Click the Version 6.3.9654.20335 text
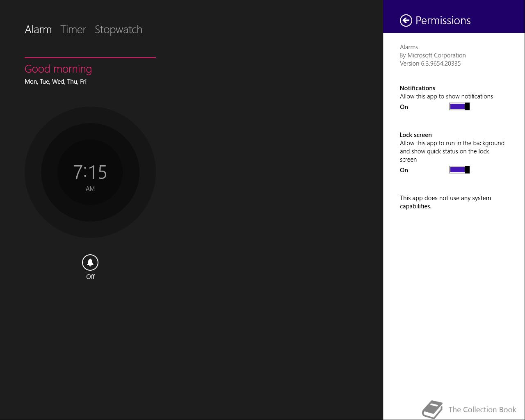This screenshot has width=525, height=420. coord(430,64)
